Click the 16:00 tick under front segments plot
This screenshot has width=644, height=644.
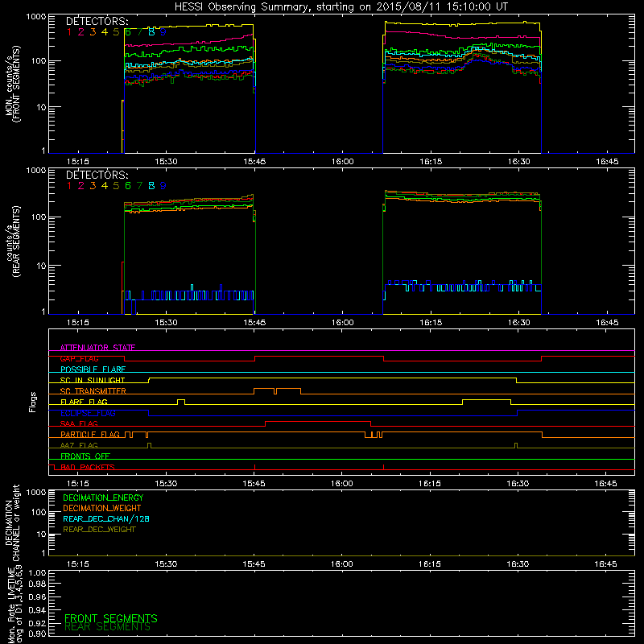(x=343, y=162)
